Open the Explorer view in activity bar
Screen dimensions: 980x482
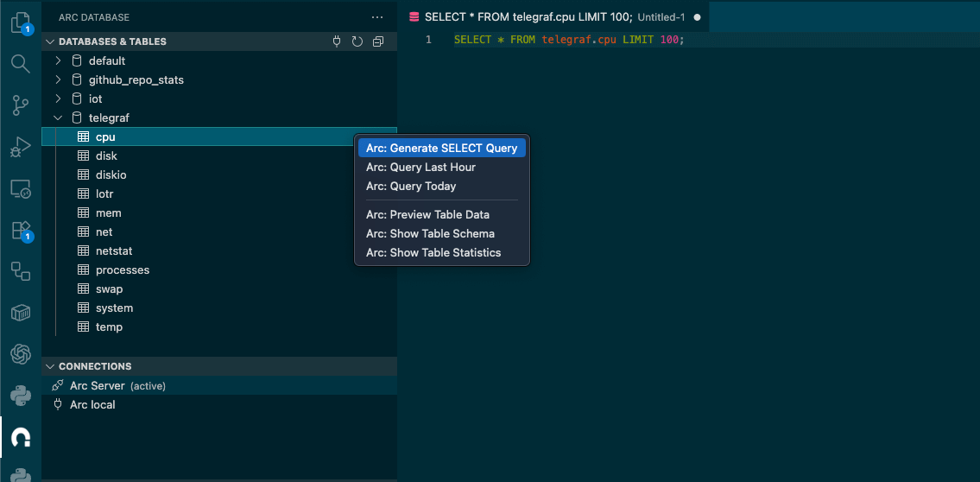click(x=21, y=22)
